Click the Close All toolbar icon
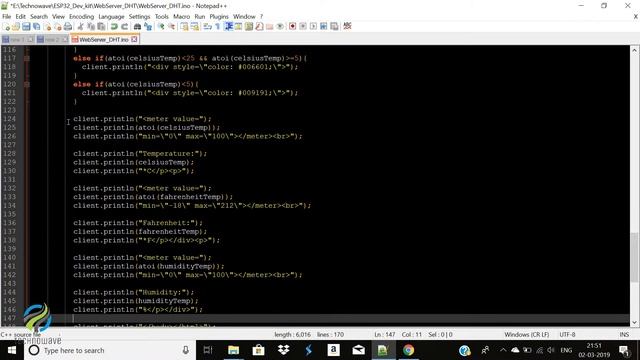Image resolution: width=640 pixels, height=360 pixels. 58,27
